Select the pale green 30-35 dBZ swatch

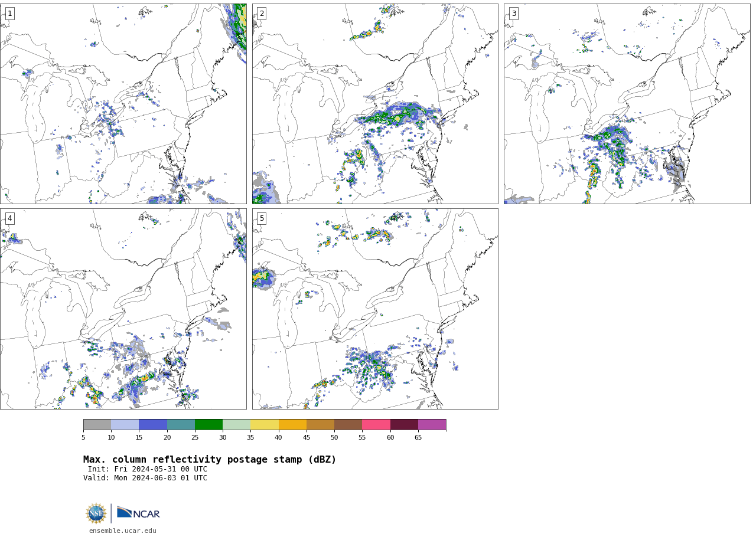coord(236,425)
